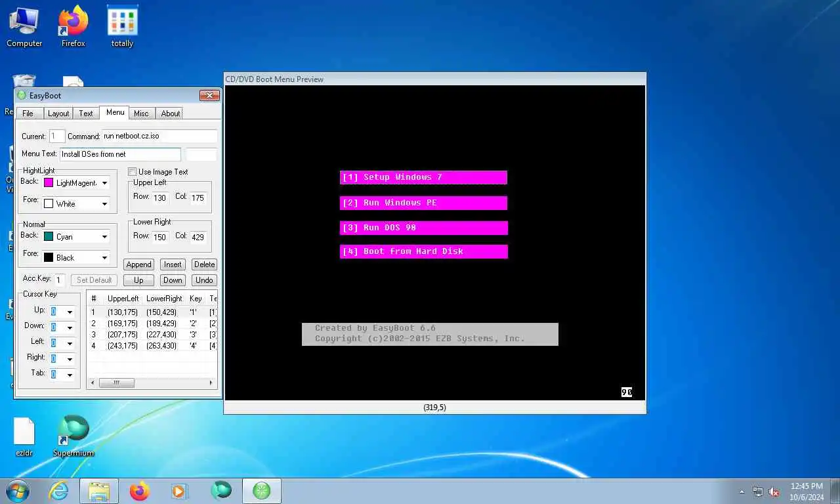840x504 pixels.
Task: Click Undo button
Action: pyautogui.click(x=204, y=280)
